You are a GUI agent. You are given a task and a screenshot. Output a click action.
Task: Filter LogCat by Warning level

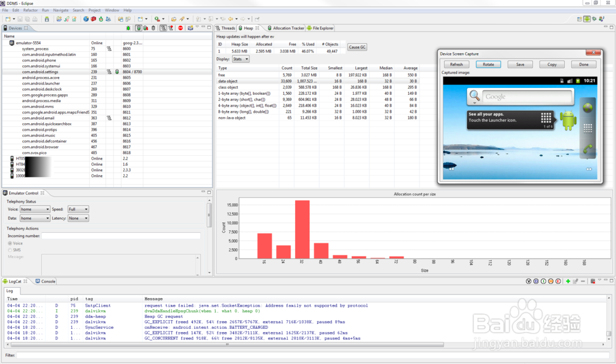(x=551, y=281)
